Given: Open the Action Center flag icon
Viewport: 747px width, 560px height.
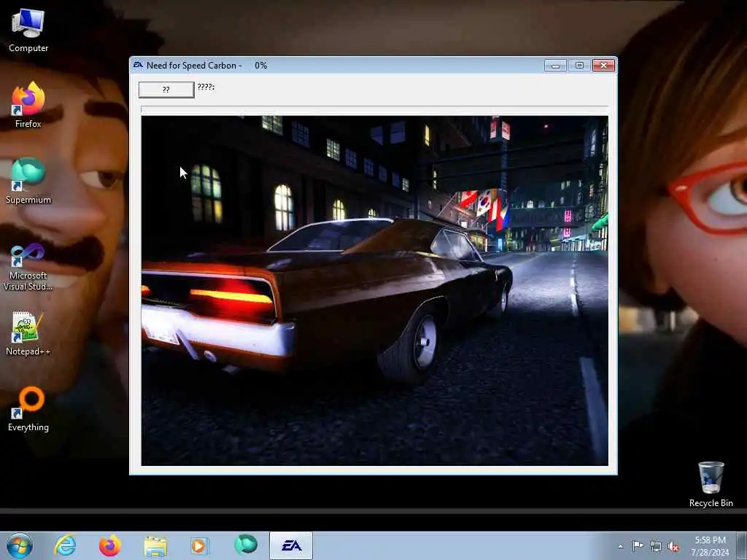Looking at the screenshot, I should click(638, 546).
